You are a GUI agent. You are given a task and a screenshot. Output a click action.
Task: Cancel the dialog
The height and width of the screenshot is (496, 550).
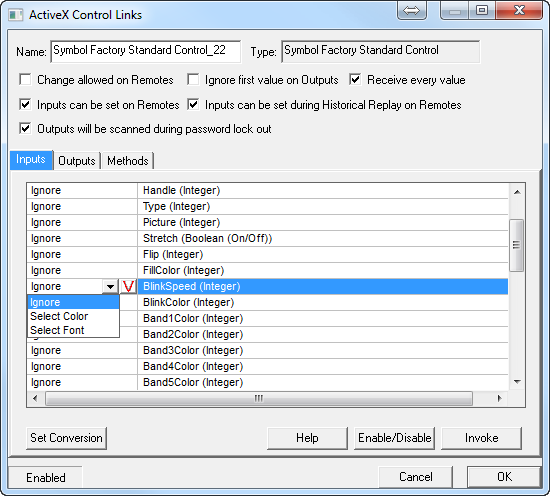(416, 477)
